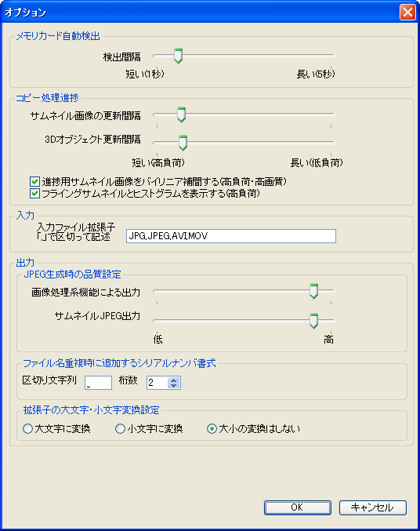Increase 桁数 with the spinner up arrow
Image resolution: width=420 pixels, height=531 pixels.
point(174,380)
